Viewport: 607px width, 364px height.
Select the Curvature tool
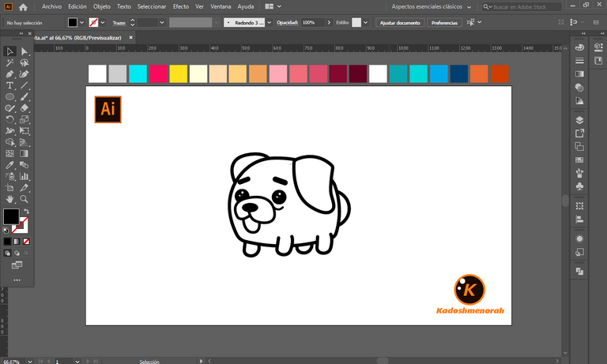tap(24, 74)
